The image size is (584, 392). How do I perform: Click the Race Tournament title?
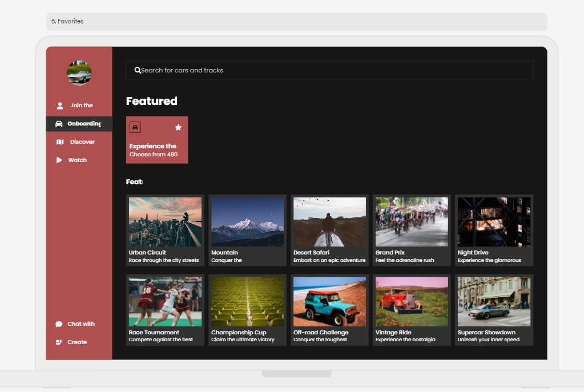coord(154,332)
